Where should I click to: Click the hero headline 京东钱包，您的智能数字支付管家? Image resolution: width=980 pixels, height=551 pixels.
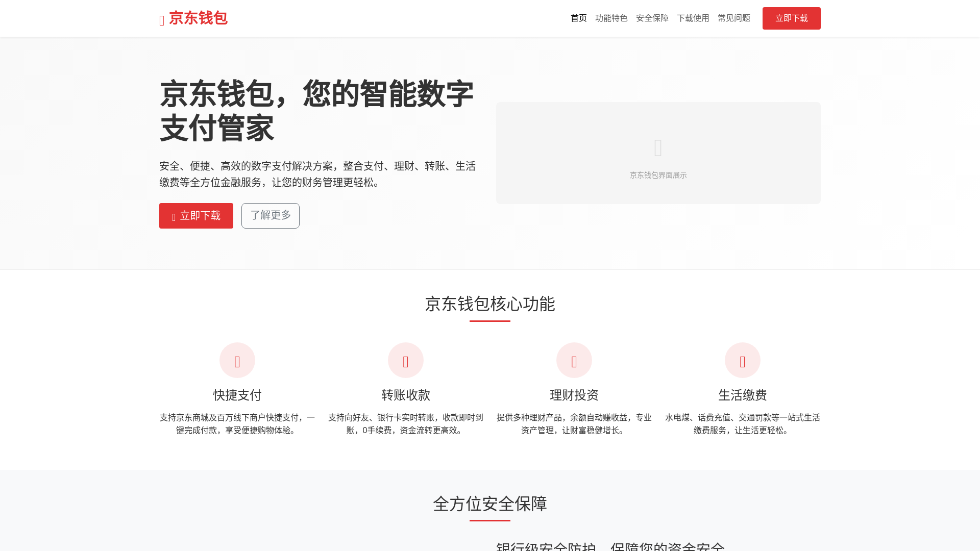(316, 111)
